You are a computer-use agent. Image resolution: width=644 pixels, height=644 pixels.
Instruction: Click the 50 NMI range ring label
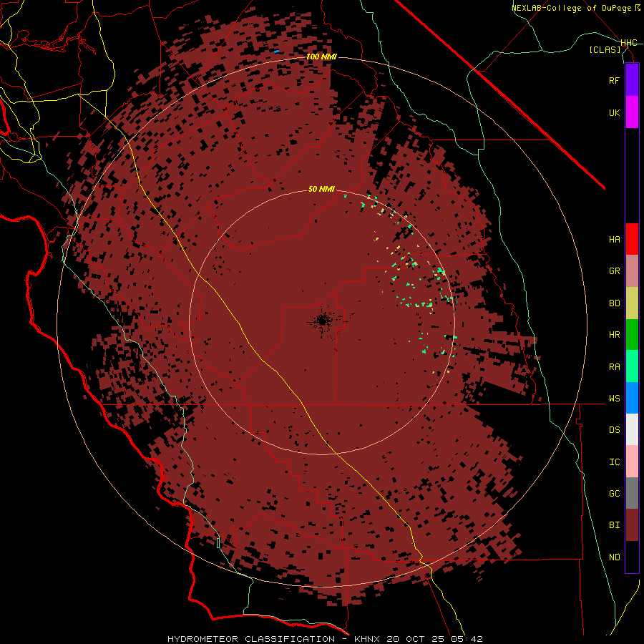point(321,189)
